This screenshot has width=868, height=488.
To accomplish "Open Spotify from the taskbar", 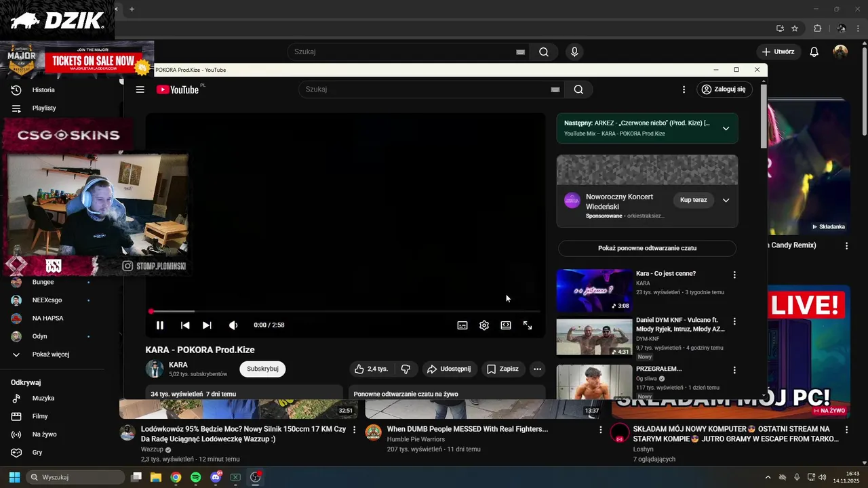I will 195,477.
